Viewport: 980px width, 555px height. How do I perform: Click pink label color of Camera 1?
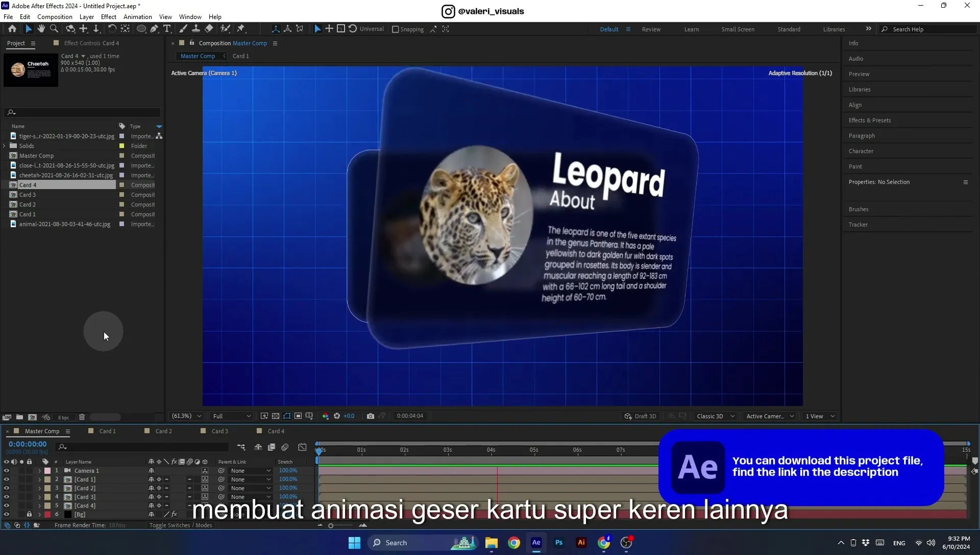[x=47, y=471]
